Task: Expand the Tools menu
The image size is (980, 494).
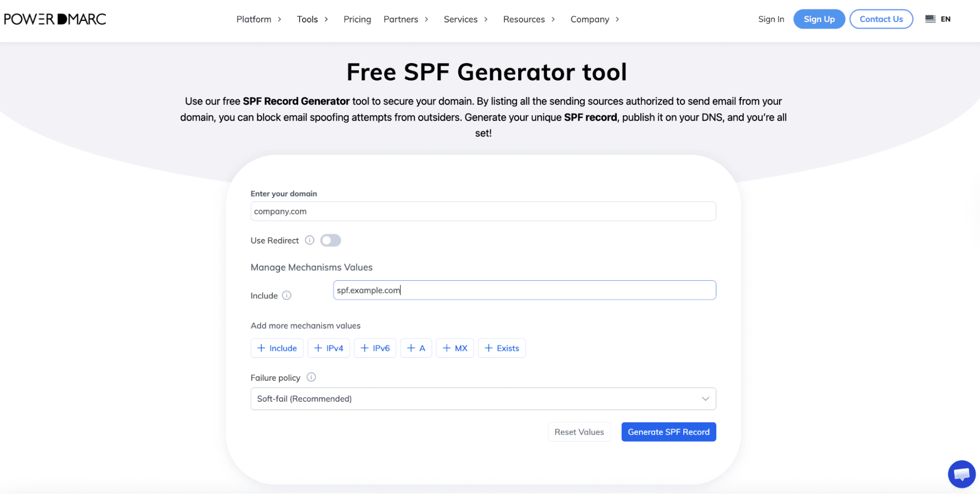Action: [x=312, y=19]
